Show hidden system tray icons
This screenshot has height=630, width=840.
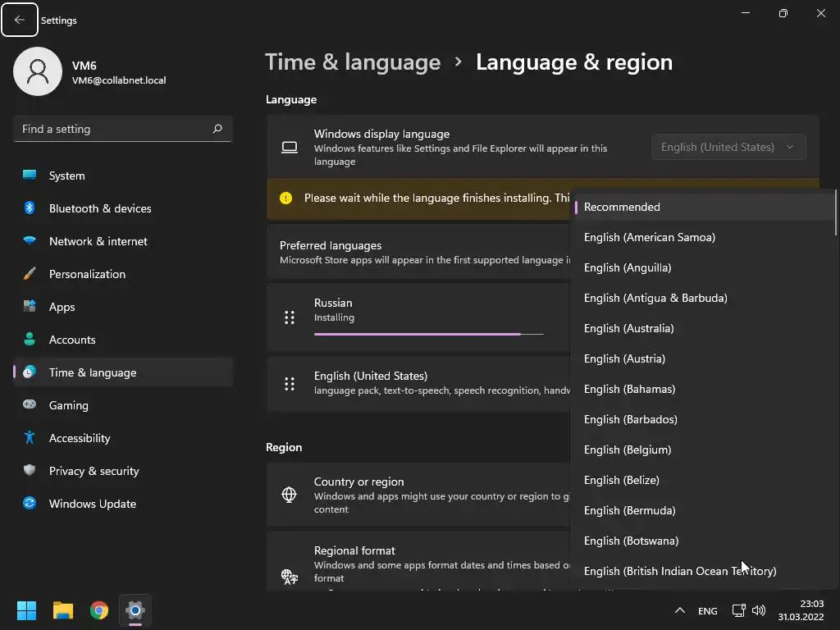point(679,610)
